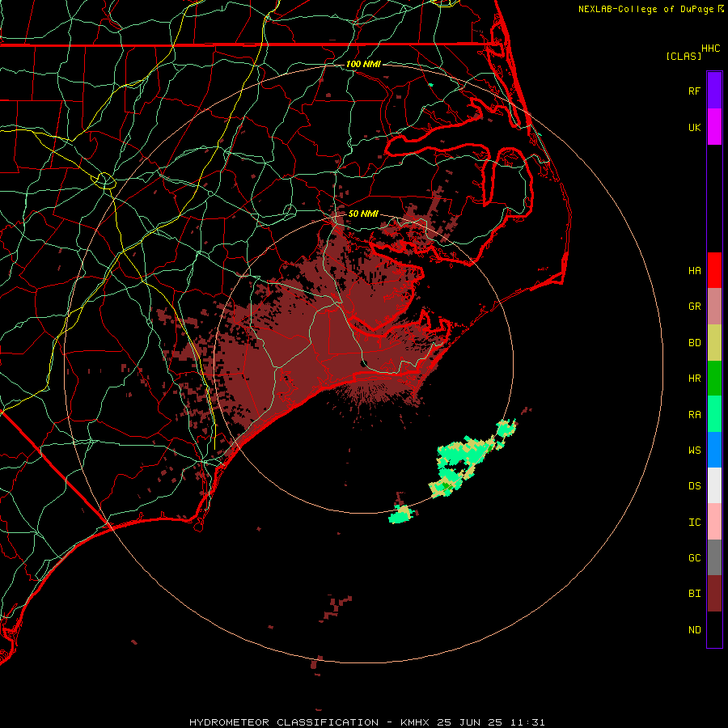The image size is (728, 728).
Task: Click the "HR" legend label
Action: pyautogui.click(x=694, y=379)
